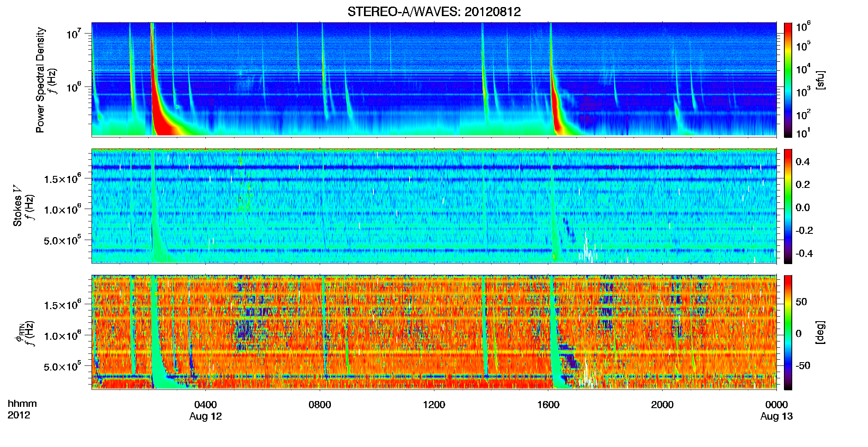Open the Power Spectral Density spectrogram panel
Screen dimensions: 868x447
coord(434,79)
